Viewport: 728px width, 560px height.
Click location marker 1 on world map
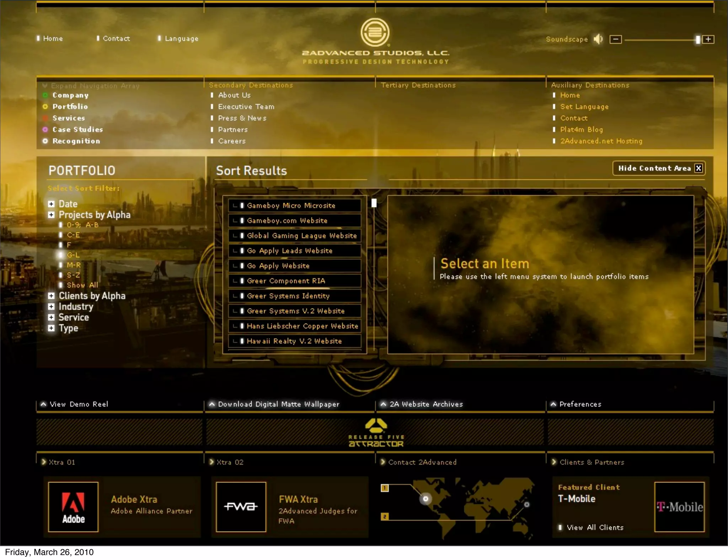click(385, 488)
